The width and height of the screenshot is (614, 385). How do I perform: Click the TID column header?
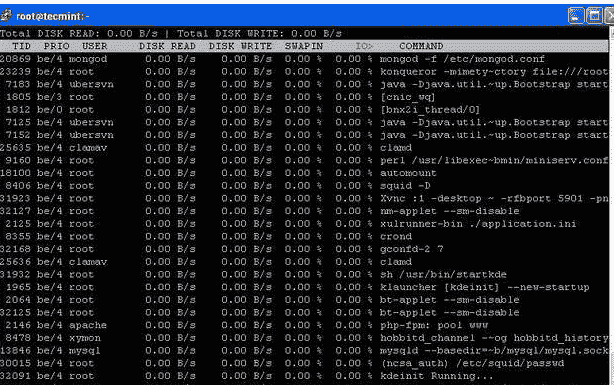click(21, 46)
